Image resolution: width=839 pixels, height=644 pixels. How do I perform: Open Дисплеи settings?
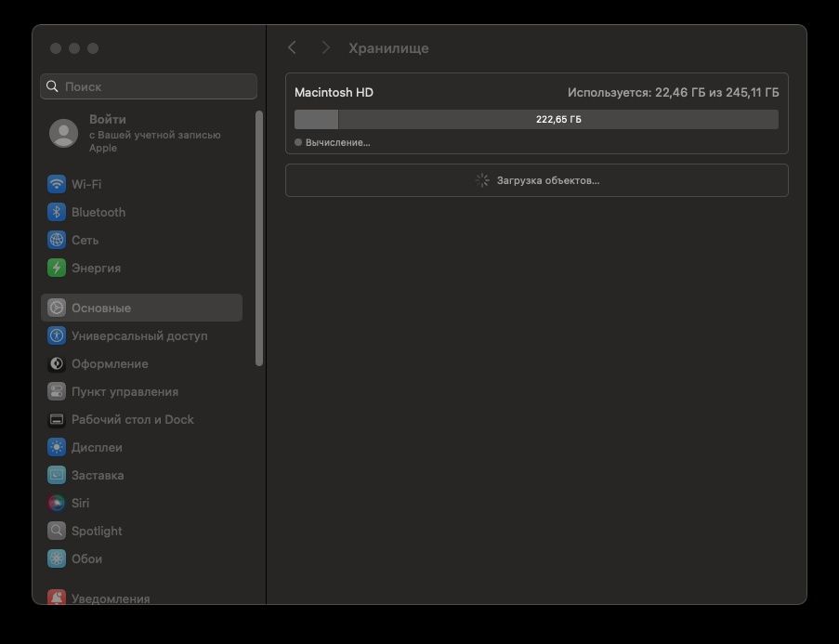(141, 447)
